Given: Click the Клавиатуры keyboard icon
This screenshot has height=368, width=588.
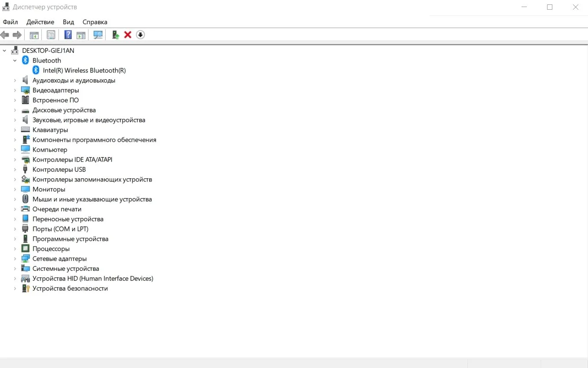Looking at the screenshot, I should 26,130.
